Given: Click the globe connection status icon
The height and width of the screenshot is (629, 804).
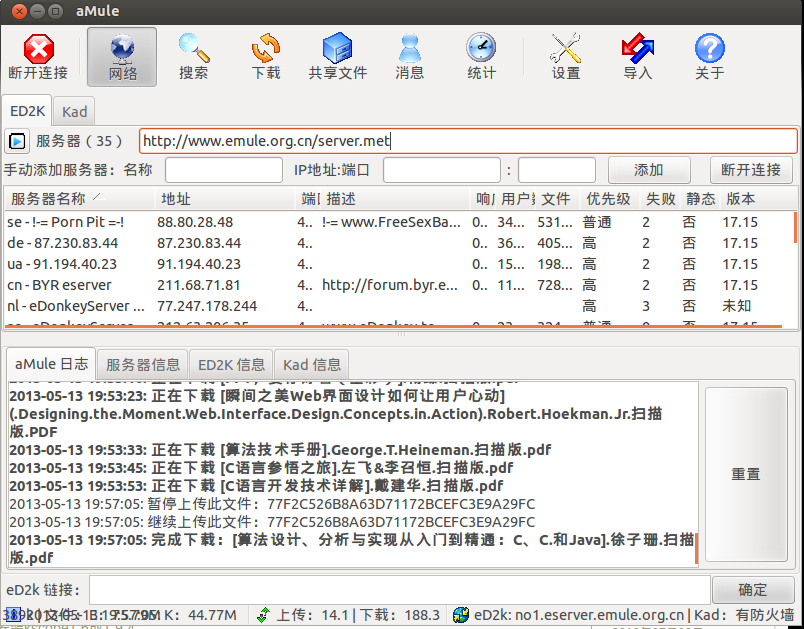Looking at the screenshot, I should point(460,615).
